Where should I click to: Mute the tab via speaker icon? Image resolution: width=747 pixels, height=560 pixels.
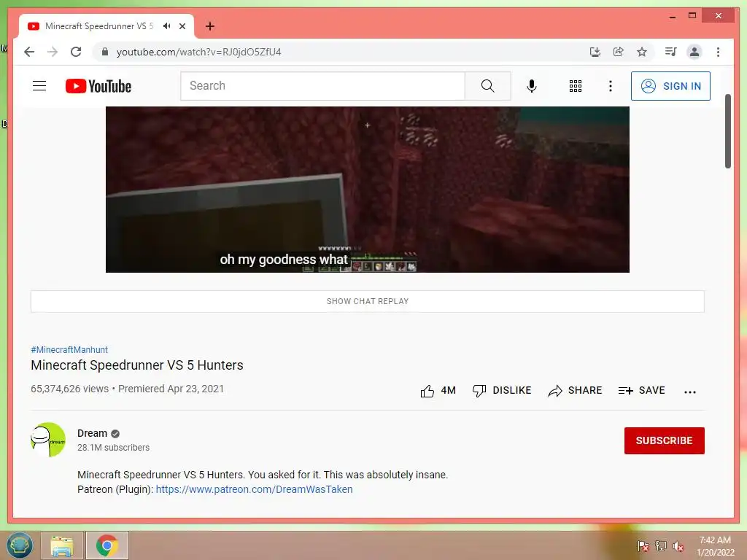(x=166, y=26)
